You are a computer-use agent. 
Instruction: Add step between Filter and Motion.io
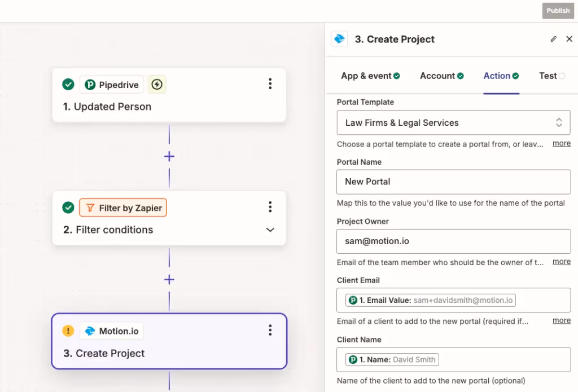(x=169, y=280)
